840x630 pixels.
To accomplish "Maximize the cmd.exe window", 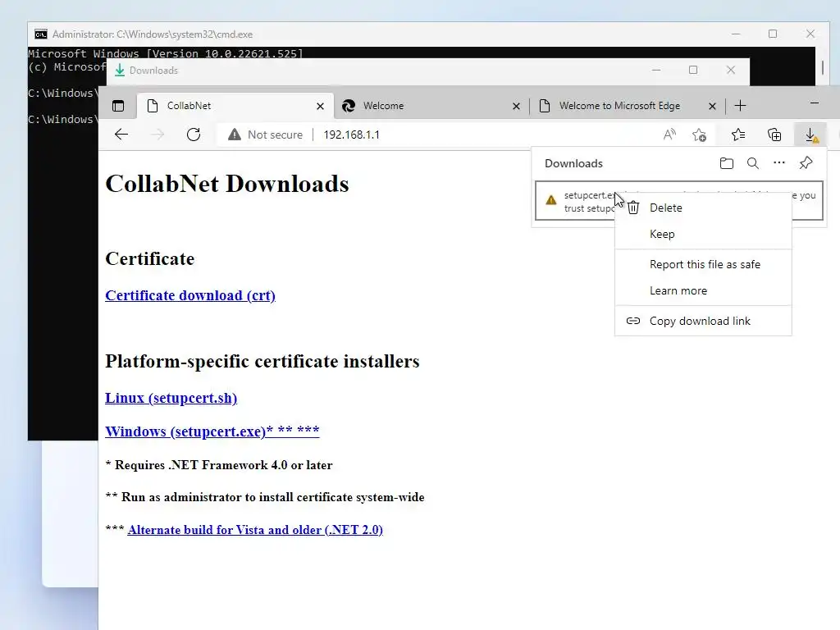I will (x=773, y=34).
